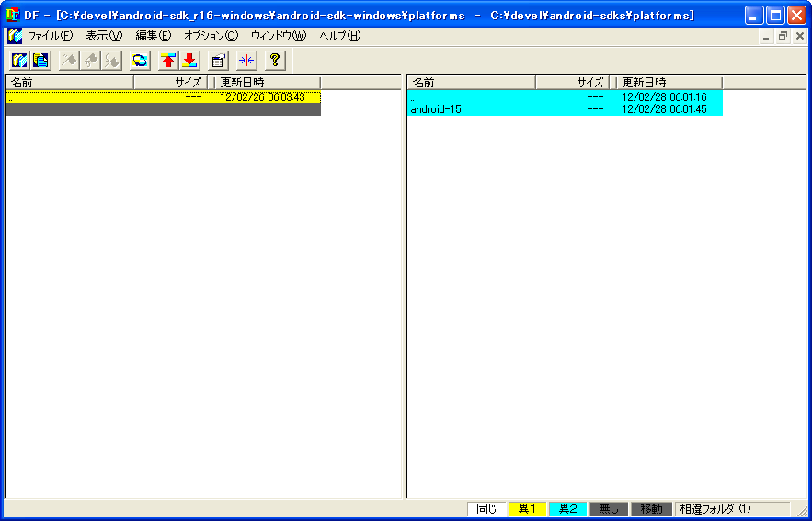Click the document icon beside ファイル menu

coord(15,36)
